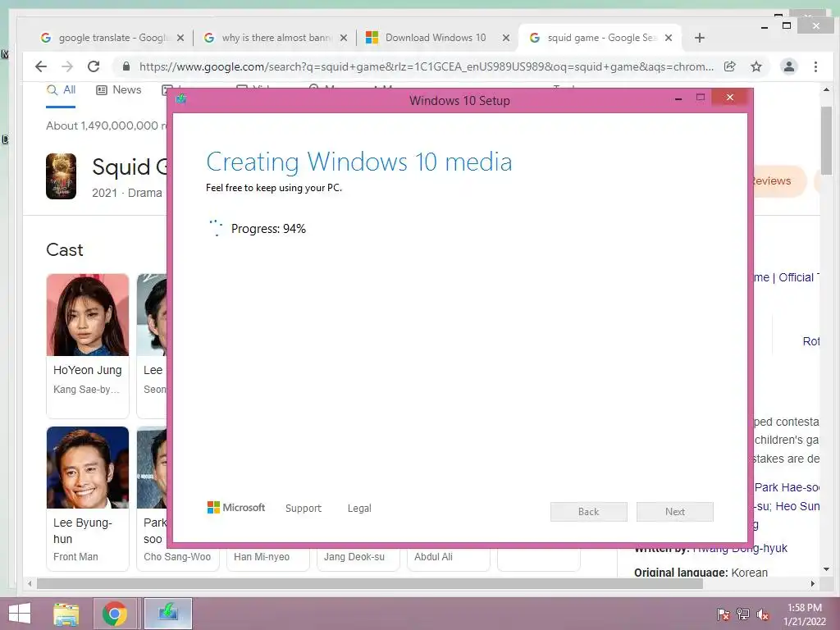
Task: Click the horizontal scrollbar thumb
Action: click(370, 583)
